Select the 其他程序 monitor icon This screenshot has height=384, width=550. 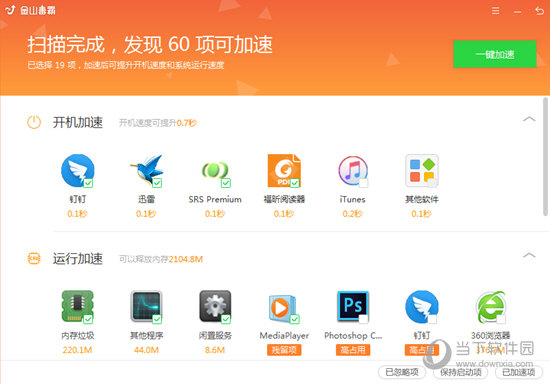[146, 306]
